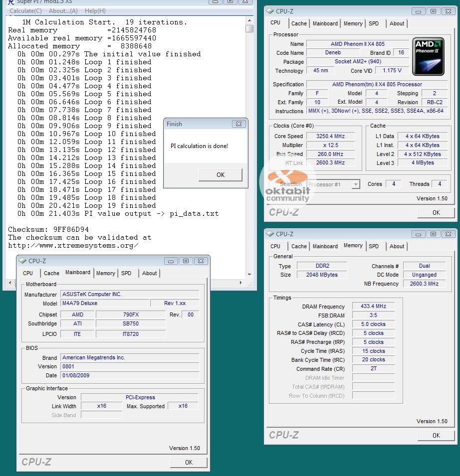Click Core Speed value 3250.4 MHz
The width and height of the screenshot is (460, 476).
coord(331,136)
